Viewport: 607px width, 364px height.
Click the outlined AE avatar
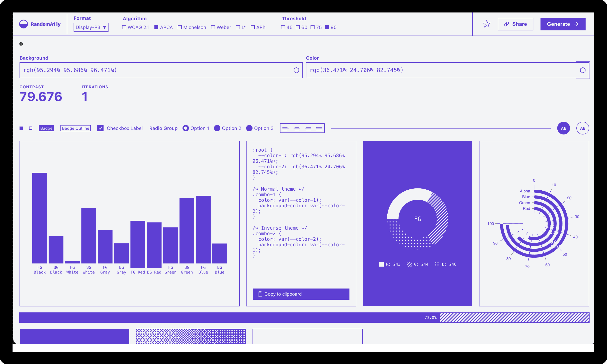(x=583, y=128)
